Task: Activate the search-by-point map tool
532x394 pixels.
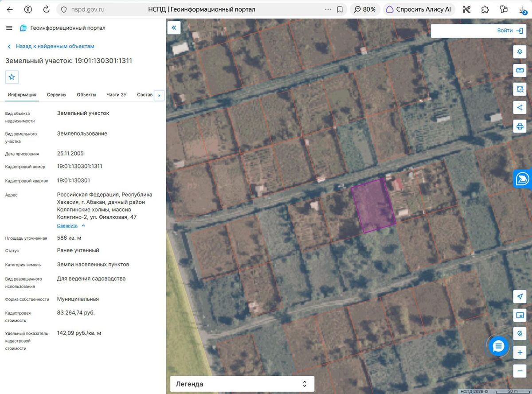Action: click(x=520, y=334)
